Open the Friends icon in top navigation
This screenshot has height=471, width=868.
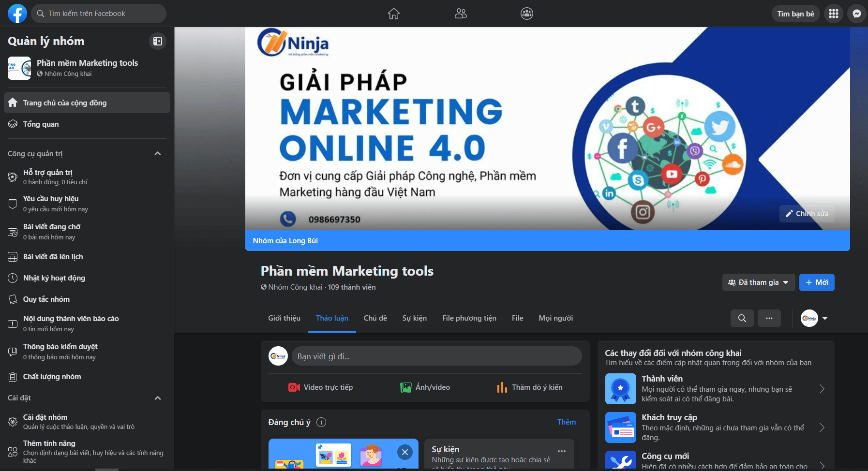(461, 14)
